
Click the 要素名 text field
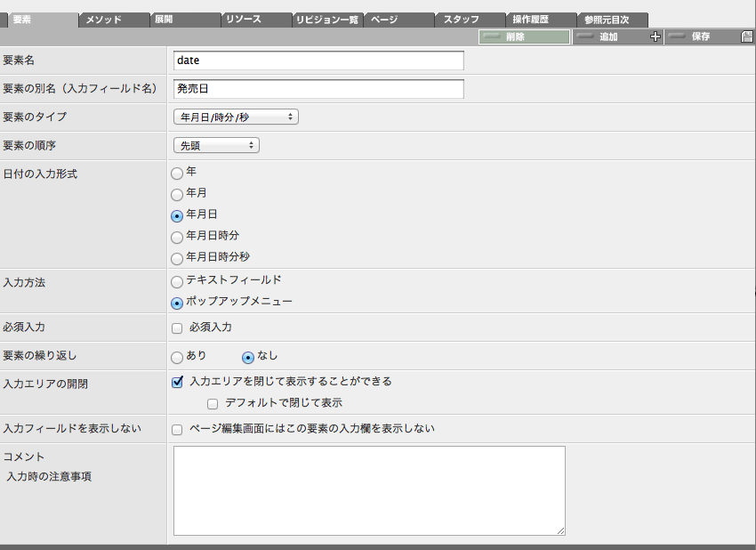pos(318,61)
